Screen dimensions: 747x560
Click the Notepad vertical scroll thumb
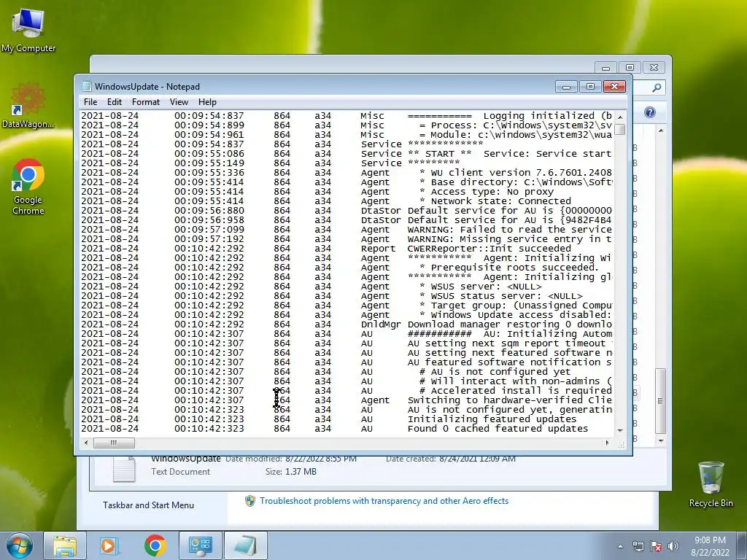620,130
